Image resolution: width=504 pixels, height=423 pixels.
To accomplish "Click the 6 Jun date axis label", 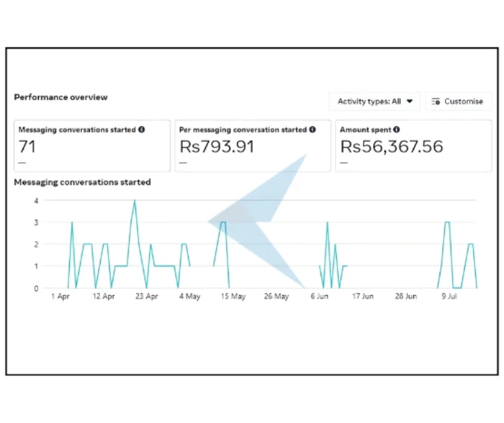I will [319, 296].
